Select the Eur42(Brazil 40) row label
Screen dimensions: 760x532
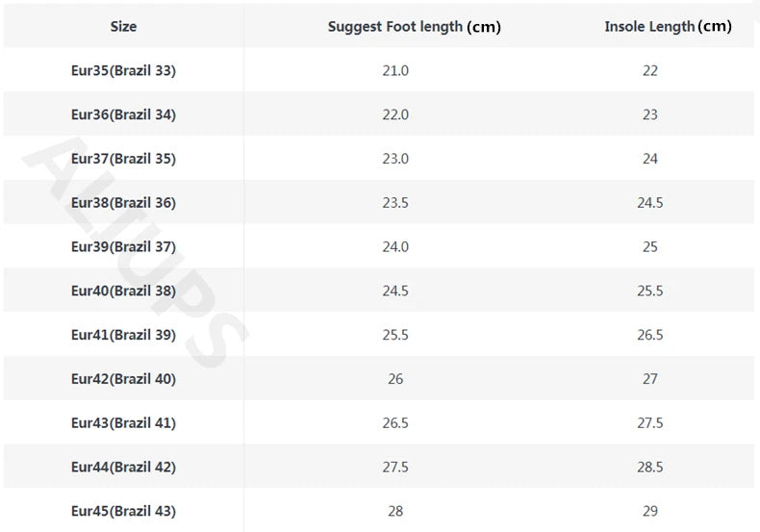(123, 379)
